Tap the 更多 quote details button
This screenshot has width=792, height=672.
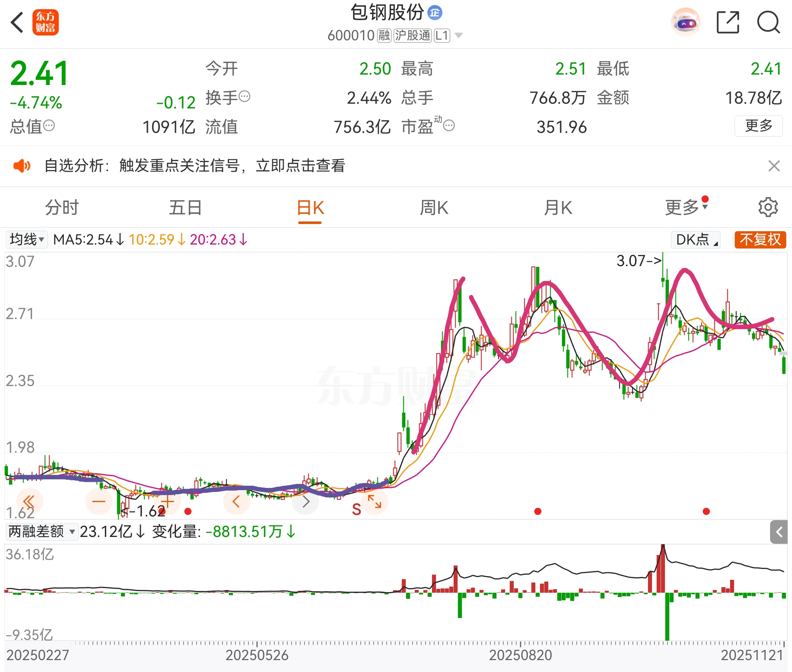click(x=758, y=126)
